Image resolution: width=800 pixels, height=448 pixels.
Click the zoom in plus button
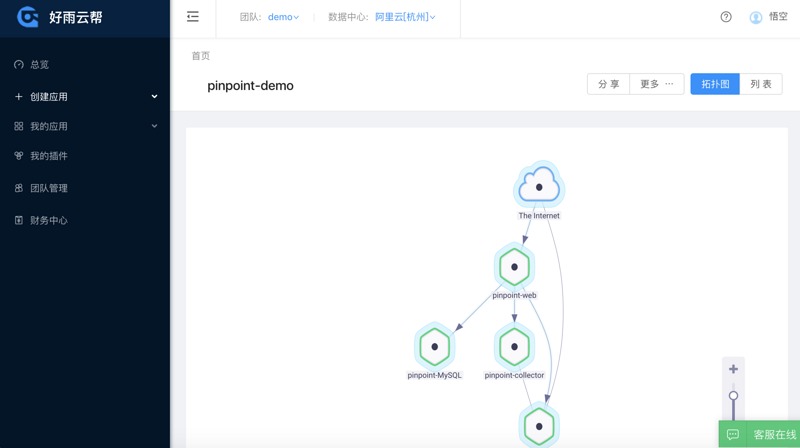tap(733, 369)
